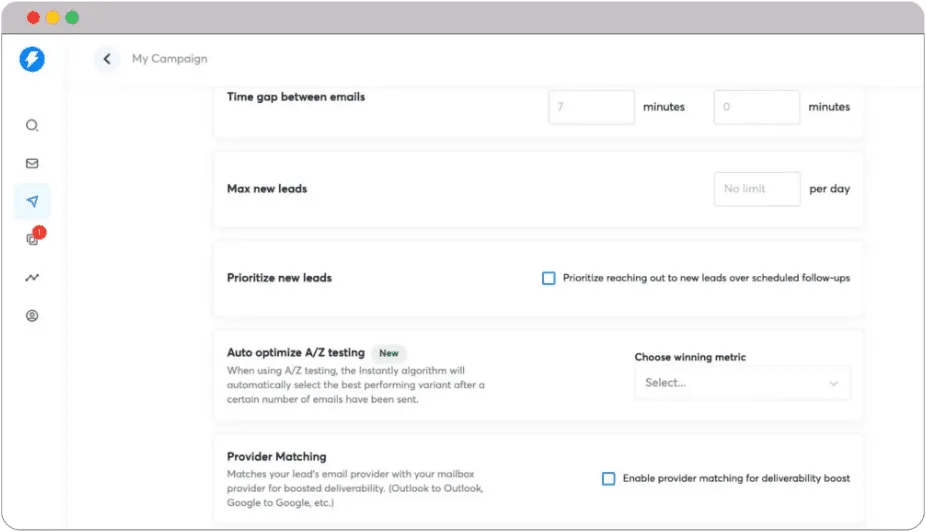Viewport: 926px width, 532px height.
Task: Click the dropdown arrow in Select... box
Action: point(833,383)
